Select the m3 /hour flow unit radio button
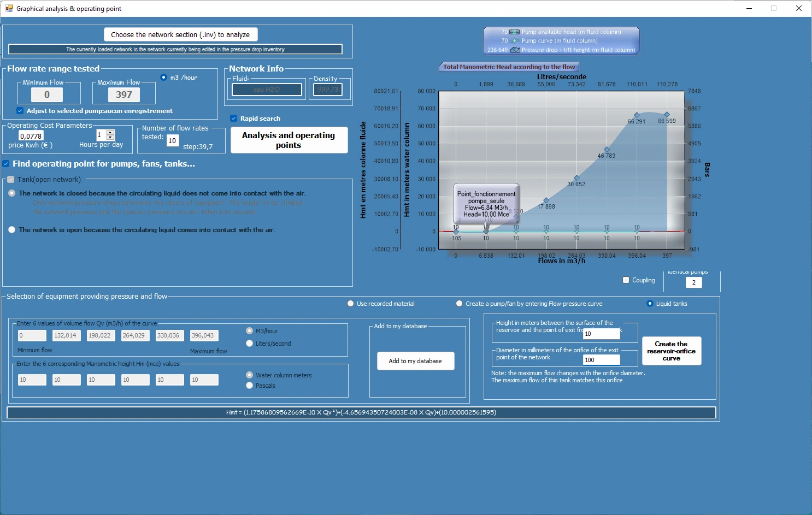The height and width of the screenshot is (515, 812). click(163, 78)
